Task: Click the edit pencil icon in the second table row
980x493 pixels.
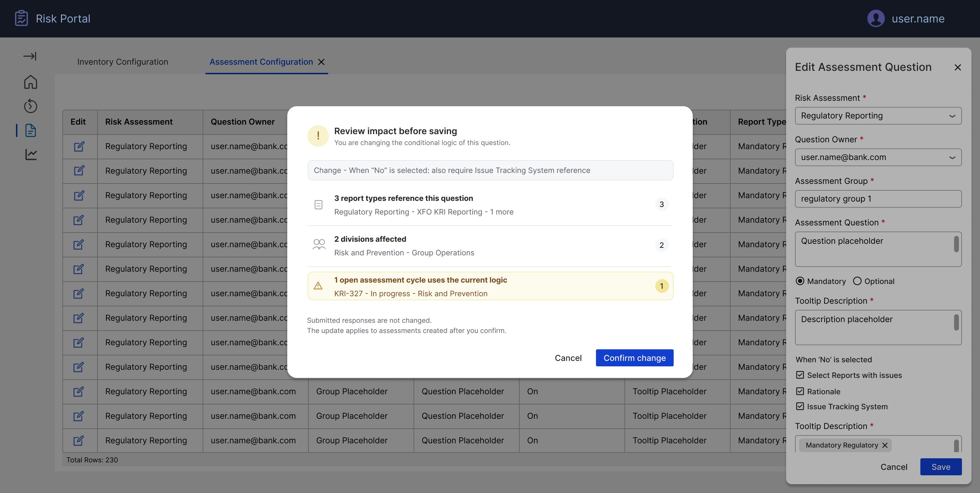Action: tap(79, 171)
